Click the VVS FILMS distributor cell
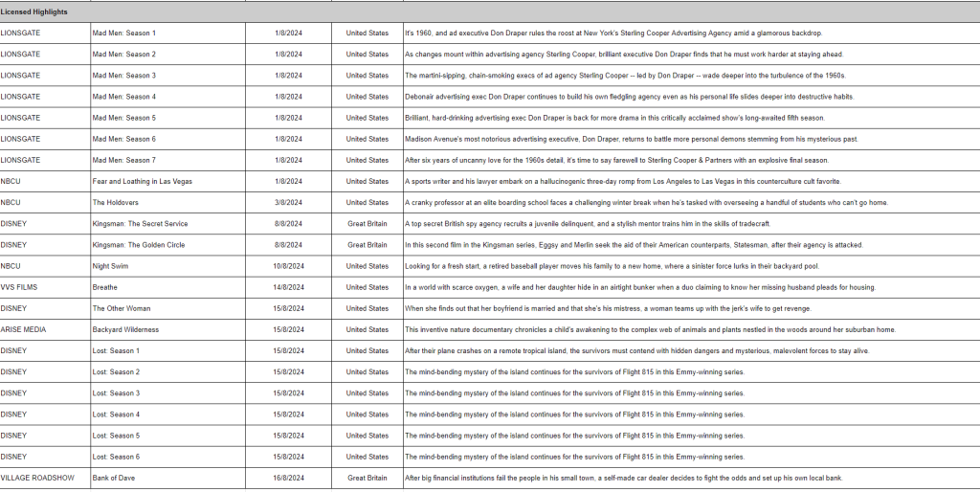This screenshot has height=492, width=980. (19, 287)
